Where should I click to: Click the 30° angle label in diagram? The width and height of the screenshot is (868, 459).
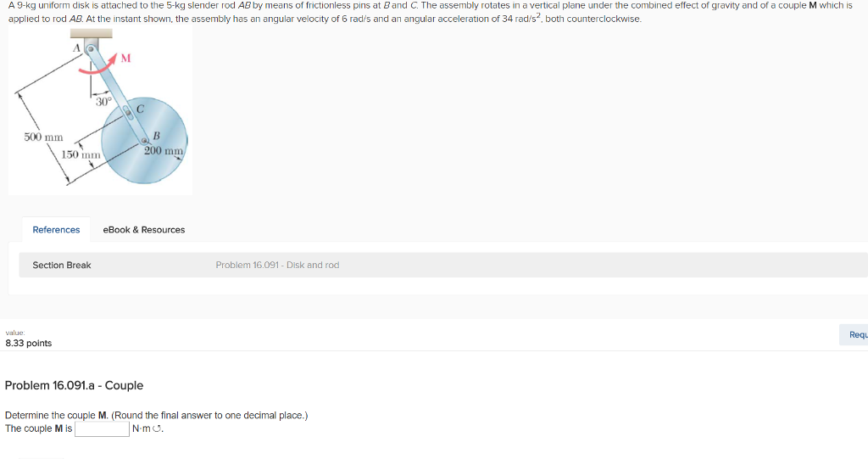click(x=103, y=102)
